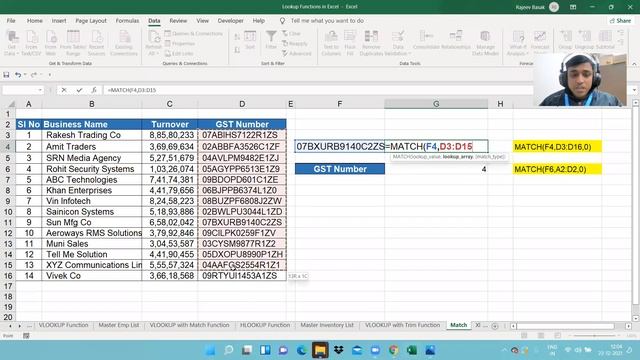Open Existing Connections

click(x=124, y=43)
